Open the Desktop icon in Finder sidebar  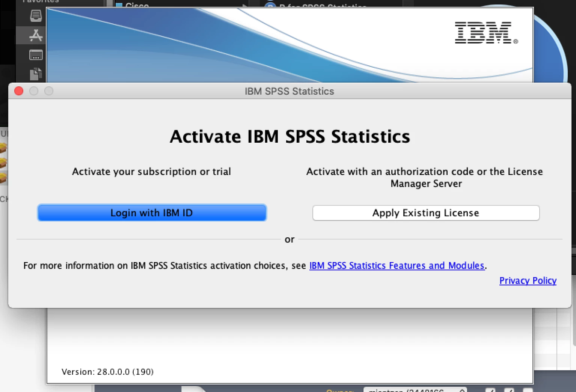36,55
